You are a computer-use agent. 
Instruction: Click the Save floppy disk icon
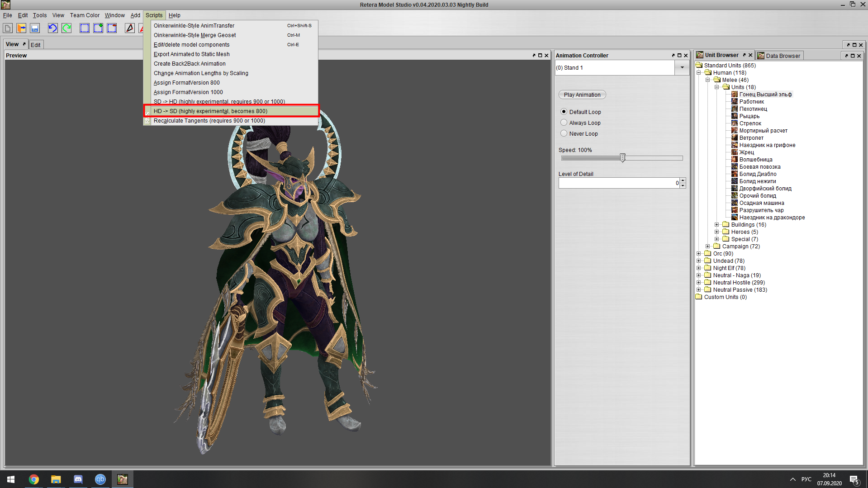point(35,28)
